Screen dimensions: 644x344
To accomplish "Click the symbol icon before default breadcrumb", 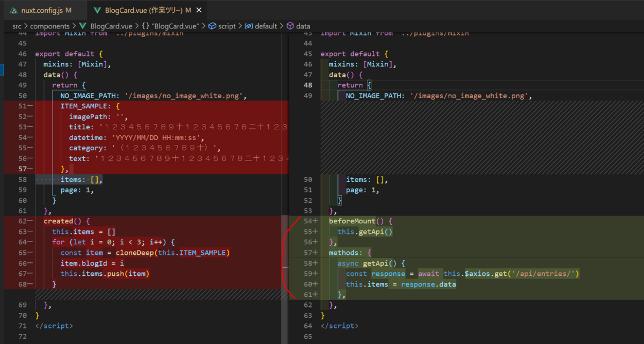I will click(x=249, y=26).
